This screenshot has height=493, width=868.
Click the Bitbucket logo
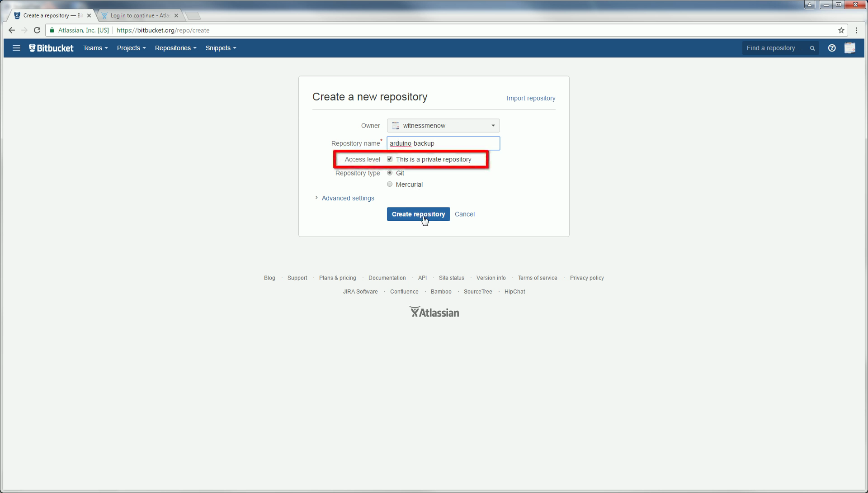(x=51, y=48)
